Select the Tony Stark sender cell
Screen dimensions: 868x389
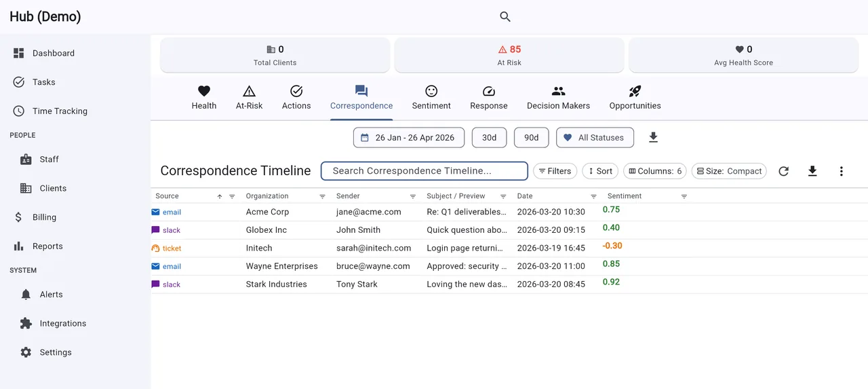coord(357,284)
